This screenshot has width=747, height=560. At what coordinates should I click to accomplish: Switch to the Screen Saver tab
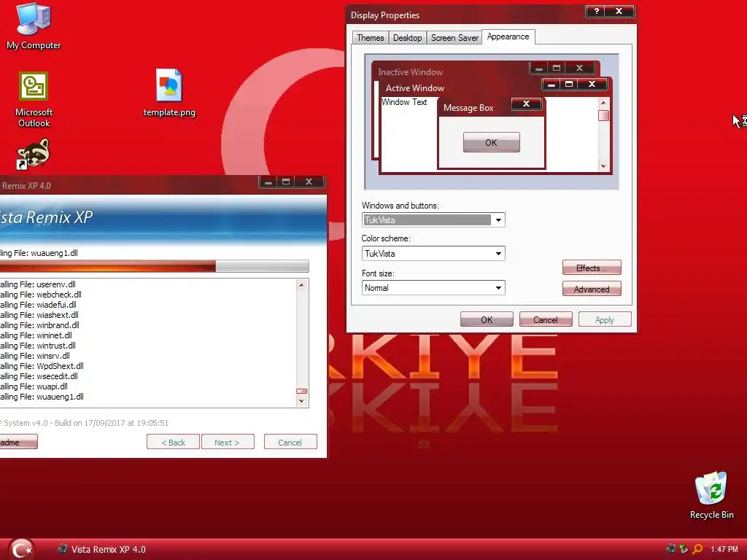pyautogui.click(x=454, y=38)
